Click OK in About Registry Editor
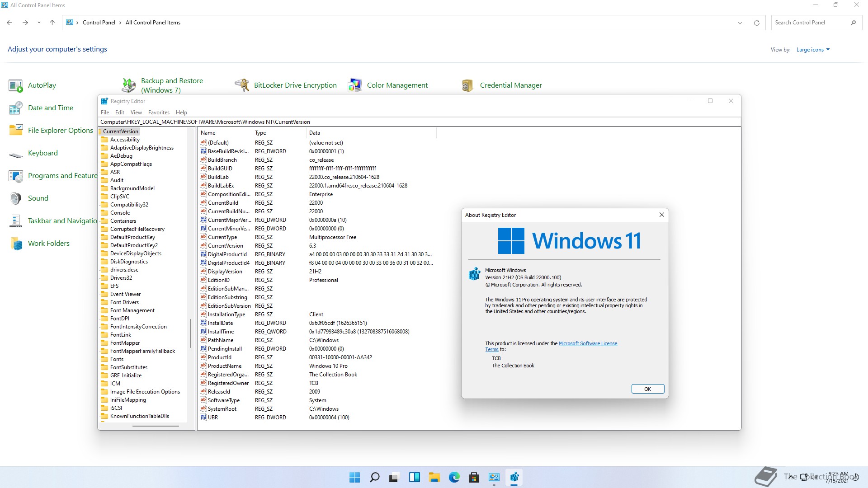868x488 pixels. pyautogui.click(x=647, y=389)
